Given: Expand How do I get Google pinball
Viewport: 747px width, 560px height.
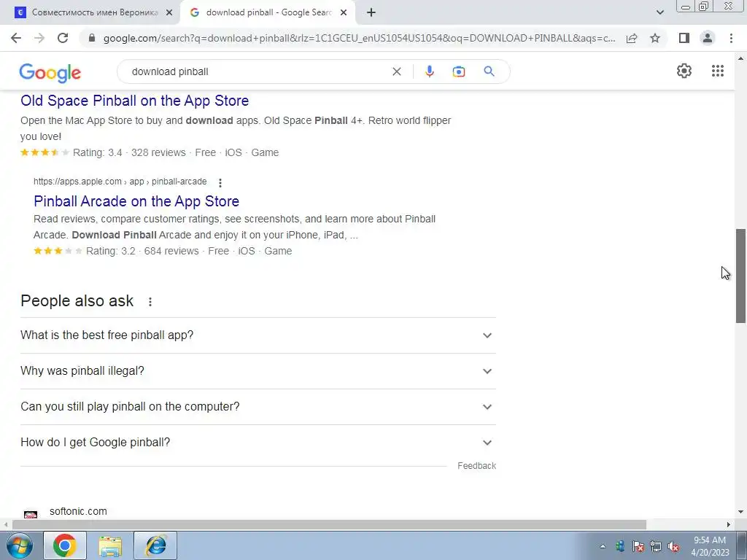Looking at the screenshot, I should tap(258, 443).
